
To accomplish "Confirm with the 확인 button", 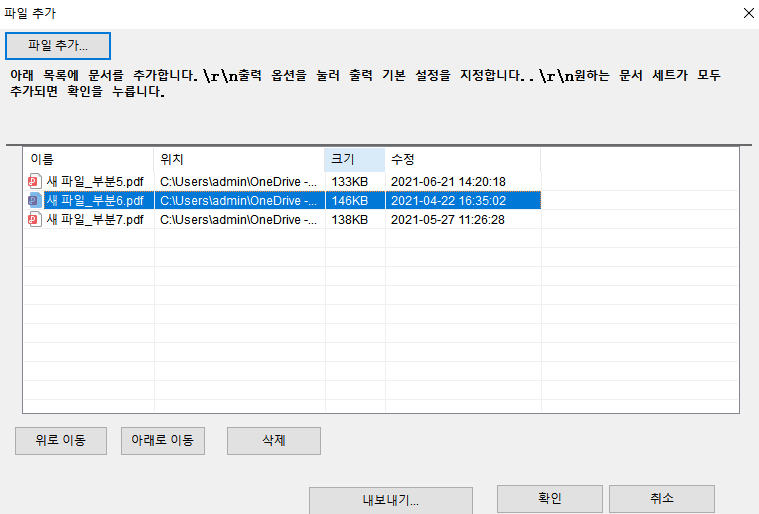I will point(550,499).
